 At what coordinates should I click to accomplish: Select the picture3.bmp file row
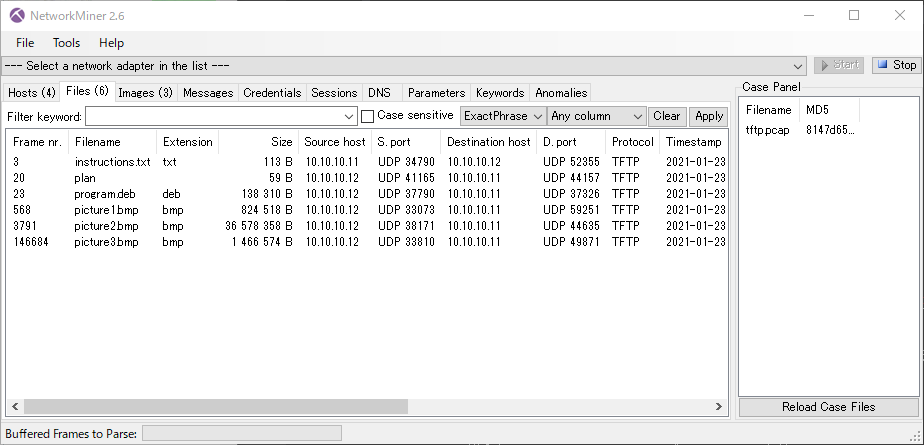point(368,242)
